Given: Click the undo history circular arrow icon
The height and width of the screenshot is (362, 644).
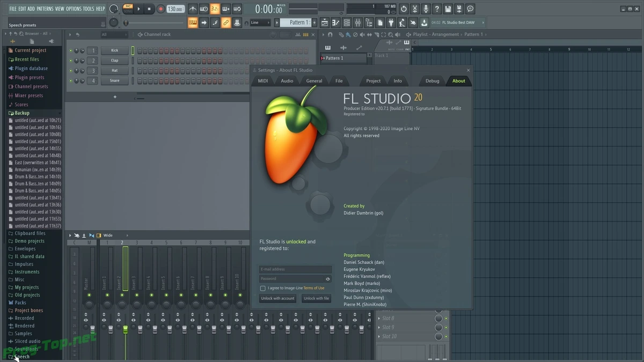Looking at the screenshot, I should point(404,9).
